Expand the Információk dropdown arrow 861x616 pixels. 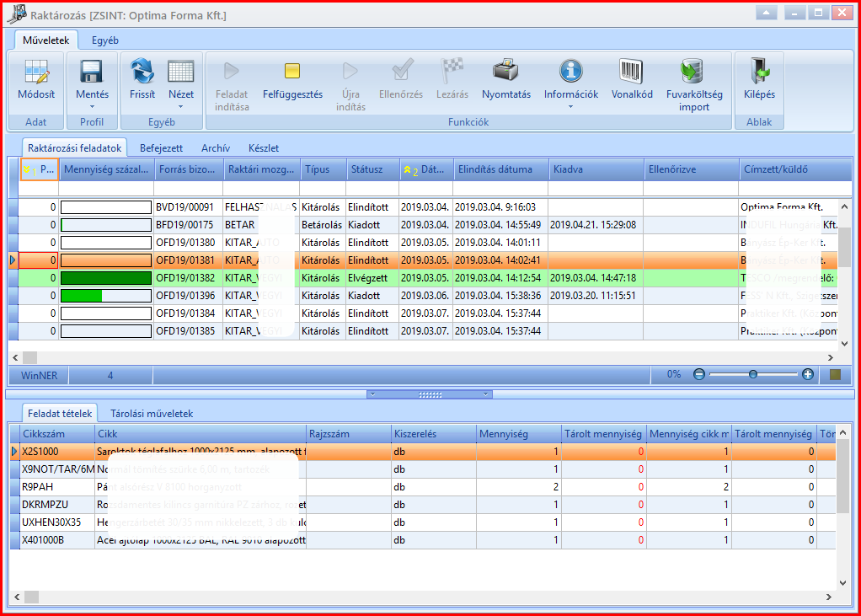570,107
